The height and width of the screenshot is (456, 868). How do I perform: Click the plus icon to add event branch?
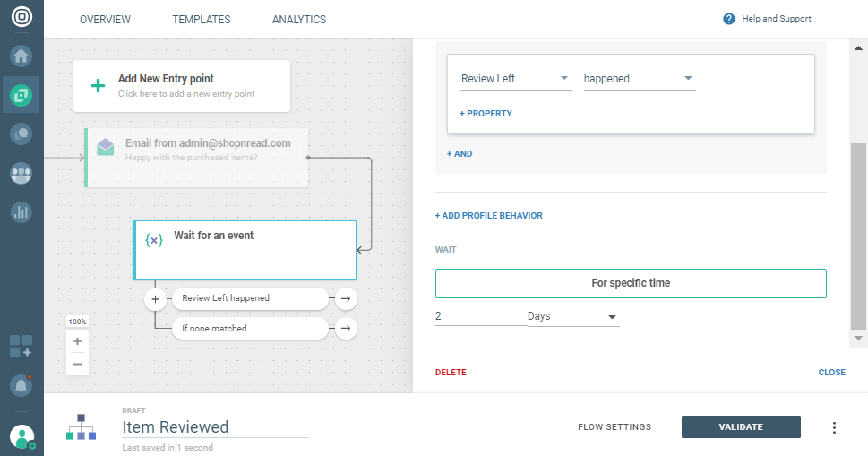pyautogui.click(x=155, y=298)
